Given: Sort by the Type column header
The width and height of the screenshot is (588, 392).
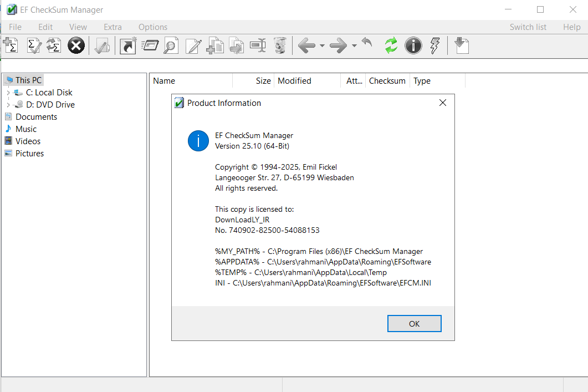Looking at the screenshot, I should [x=437, y=81].
